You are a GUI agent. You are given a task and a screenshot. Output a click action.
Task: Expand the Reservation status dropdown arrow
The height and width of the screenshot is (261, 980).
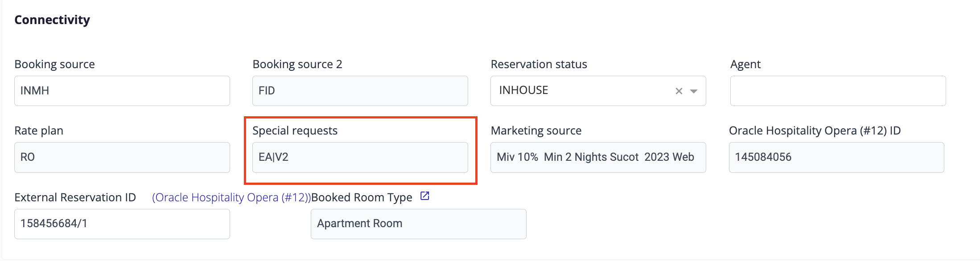pyautogui.click(x=694, y=91)
